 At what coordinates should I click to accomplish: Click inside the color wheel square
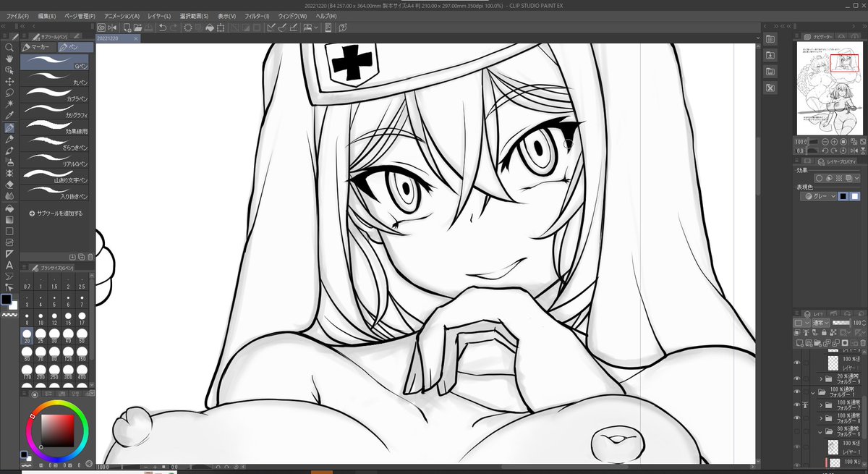tap(56, 431)
